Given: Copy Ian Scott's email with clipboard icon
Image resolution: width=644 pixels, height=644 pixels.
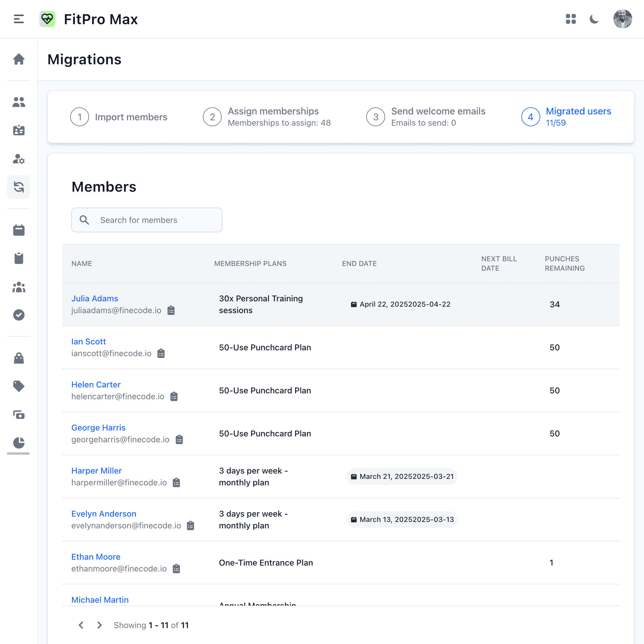Looking at the screenshot, I should click(161, 353).
